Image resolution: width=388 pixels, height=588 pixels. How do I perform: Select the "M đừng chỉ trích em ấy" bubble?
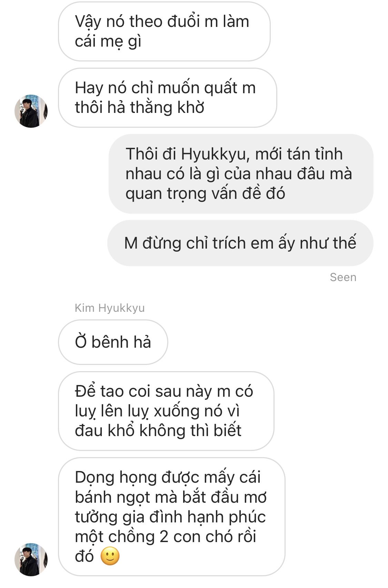click(240, 243)
